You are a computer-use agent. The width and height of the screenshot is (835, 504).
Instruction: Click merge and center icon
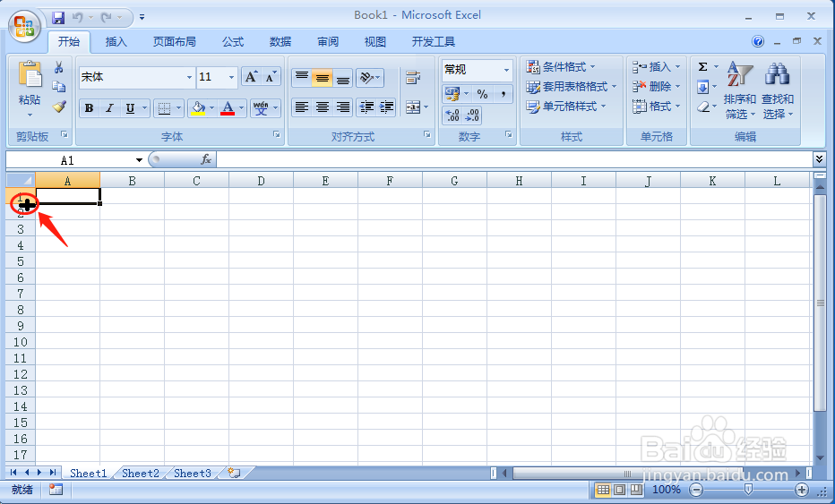413,107
